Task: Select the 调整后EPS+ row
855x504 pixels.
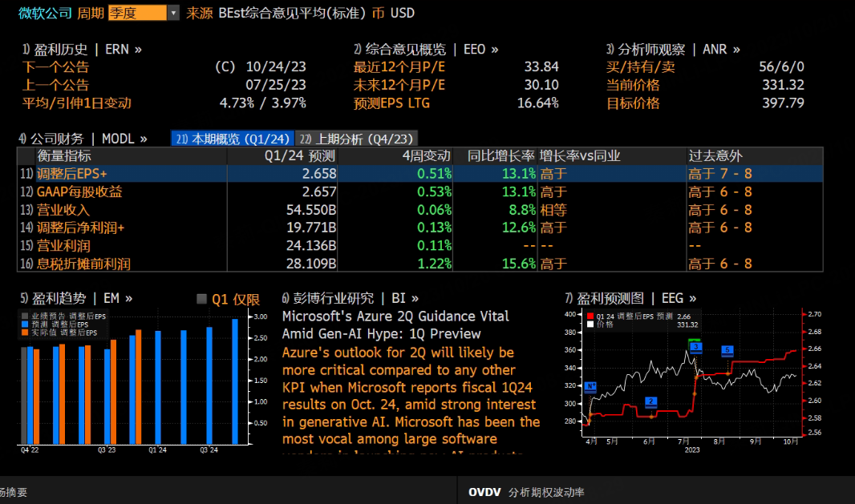Action: tap(419, 174)
